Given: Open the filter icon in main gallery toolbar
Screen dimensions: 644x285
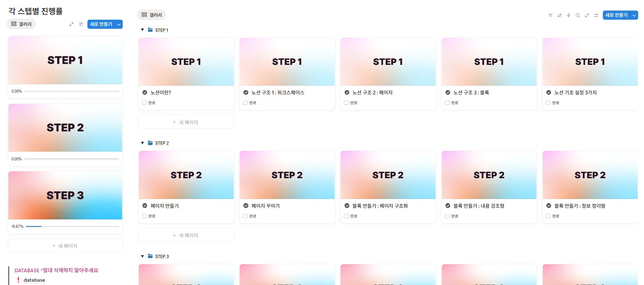Looking at the screenshot, I should click(x=550, y=15).
